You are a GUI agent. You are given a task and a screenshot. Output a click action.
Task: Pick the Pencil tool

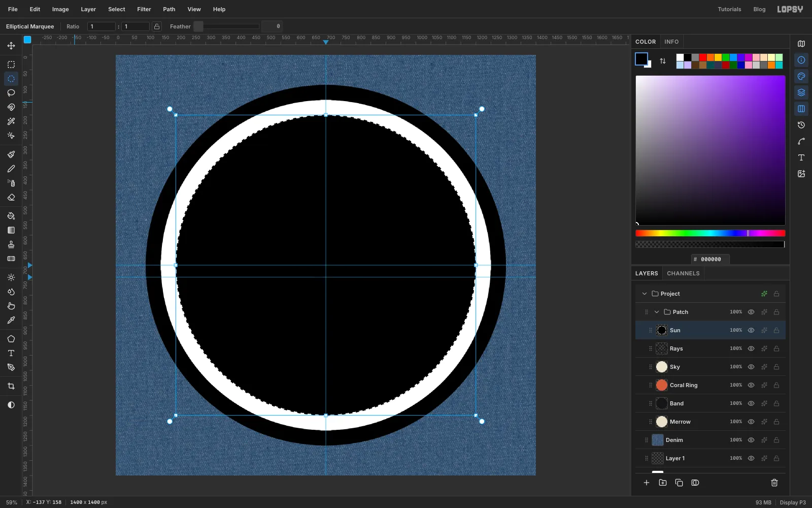tap(11, 169)
